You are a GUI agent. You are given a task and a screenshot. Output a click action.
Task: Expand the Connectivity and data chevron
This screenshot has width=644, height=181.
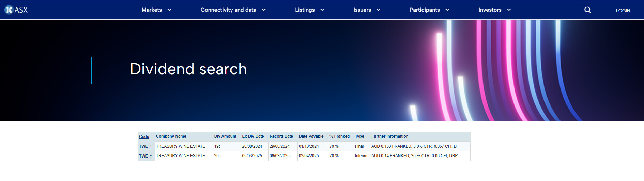(x=264, y=10)
